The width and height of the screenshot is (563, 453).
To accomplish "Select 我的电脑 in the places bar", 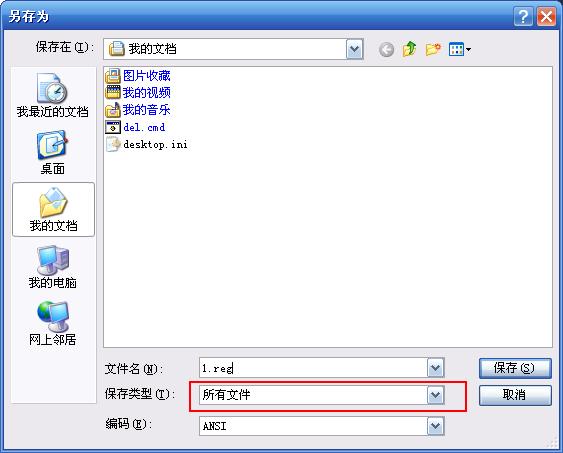I will click(52, 267).
